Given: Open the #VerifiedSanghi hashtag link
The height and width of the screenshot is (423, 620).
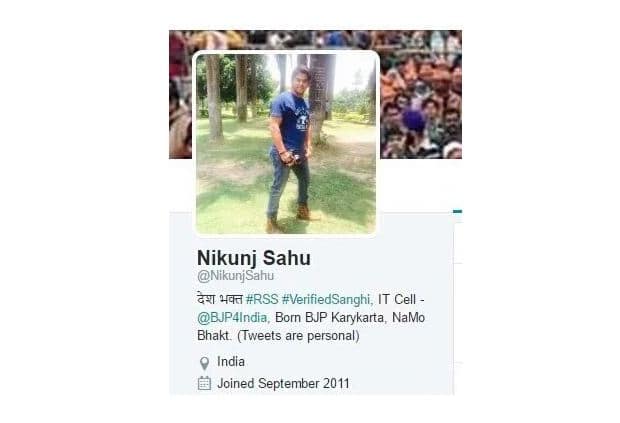Looking at the screenshot, I should (327, 299).
